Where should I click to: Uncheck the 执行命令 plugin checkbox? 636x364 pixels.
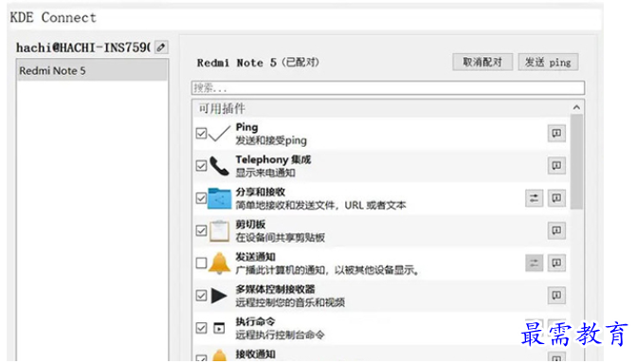[x=202, y=328]
